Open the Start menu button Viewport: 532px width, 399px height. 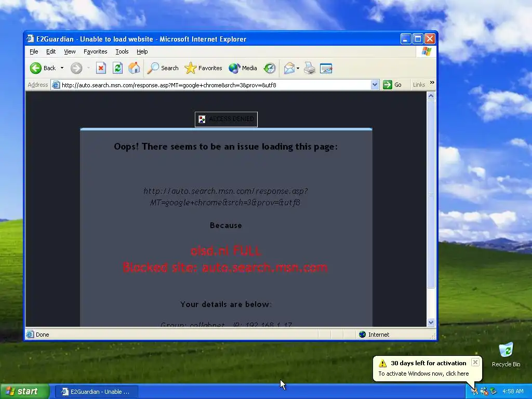click(24, 392)
